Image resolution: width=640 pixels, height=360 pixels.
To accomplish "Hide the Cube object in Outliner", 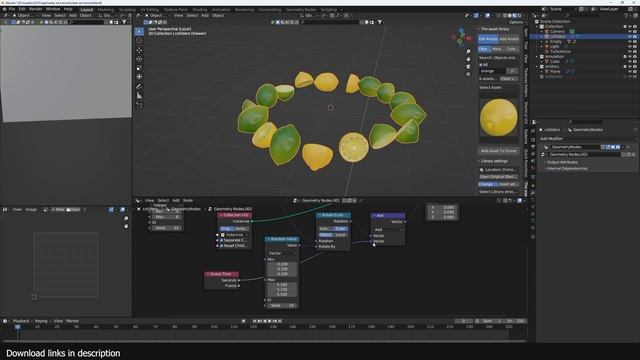I will pyautogui.click(x=630, y=62).
